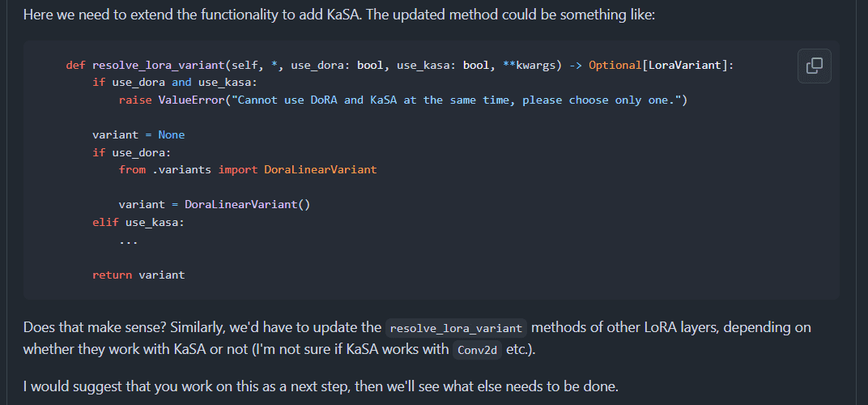Click the resolve_lora_variant function name in def line
The height and width of the screenshot is (405, 868).
pyautogui.click(x=159, y=66)
